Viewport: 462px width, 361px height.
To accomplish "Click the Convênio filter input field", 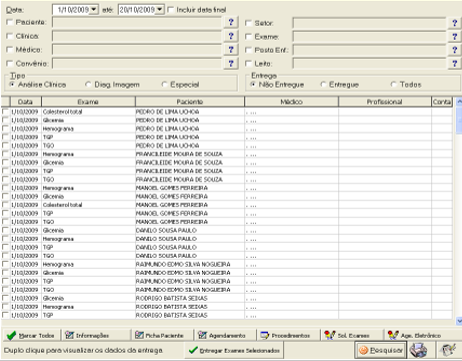I will point(137,63).
